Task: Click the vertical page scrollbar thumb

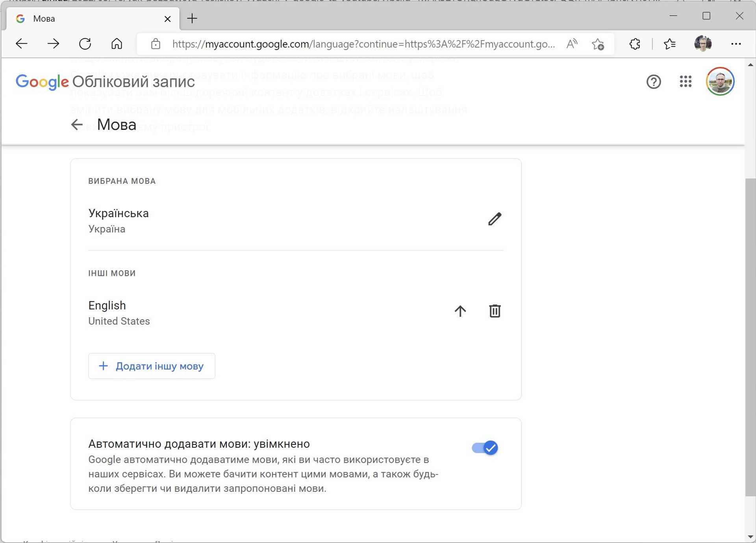Action: (x=750, y=336)
